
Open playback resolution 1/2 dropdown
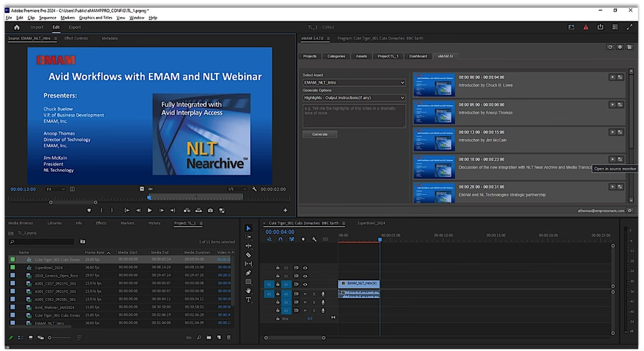coord(237,189)
